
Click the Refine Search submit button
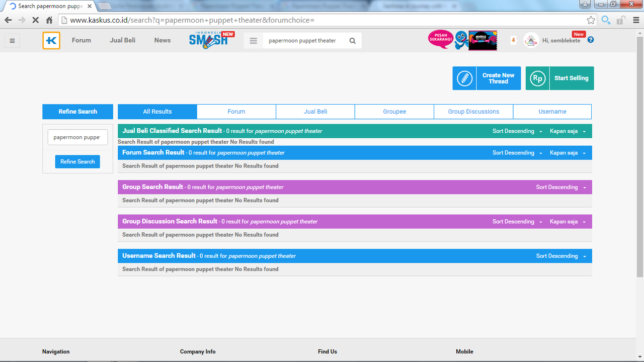tap(77, 161)
